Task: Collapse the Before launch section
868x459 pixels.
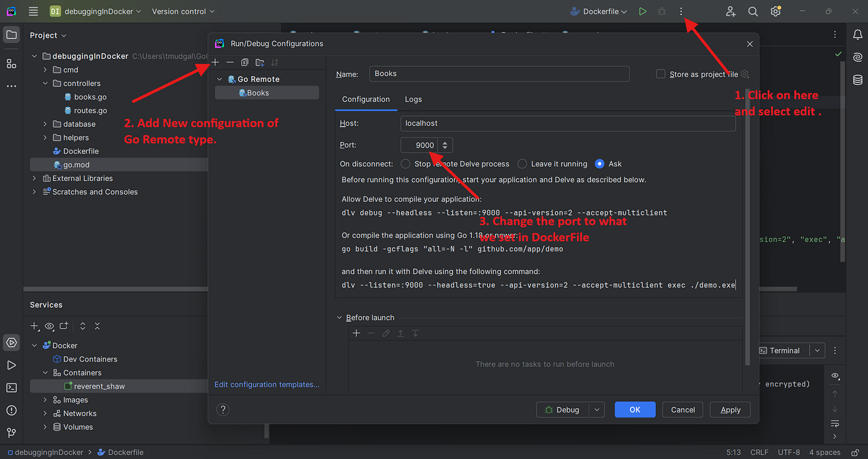Action: coord(339,317)
